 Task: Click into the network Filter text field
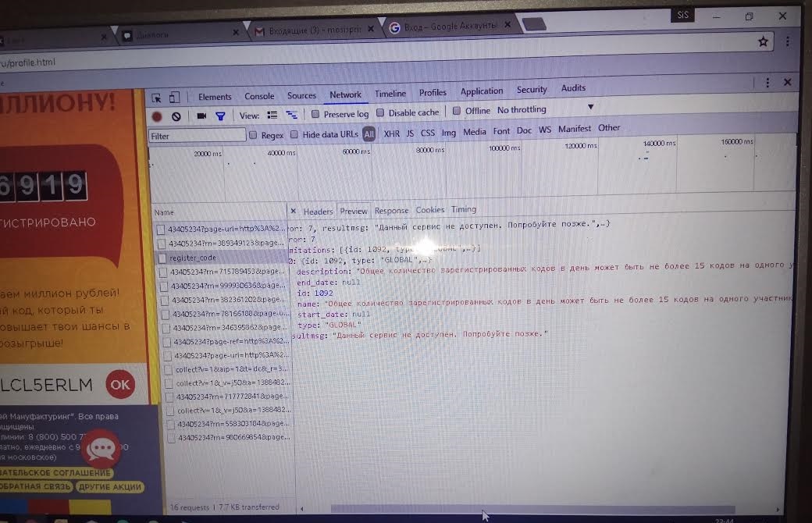click(197, 136)
